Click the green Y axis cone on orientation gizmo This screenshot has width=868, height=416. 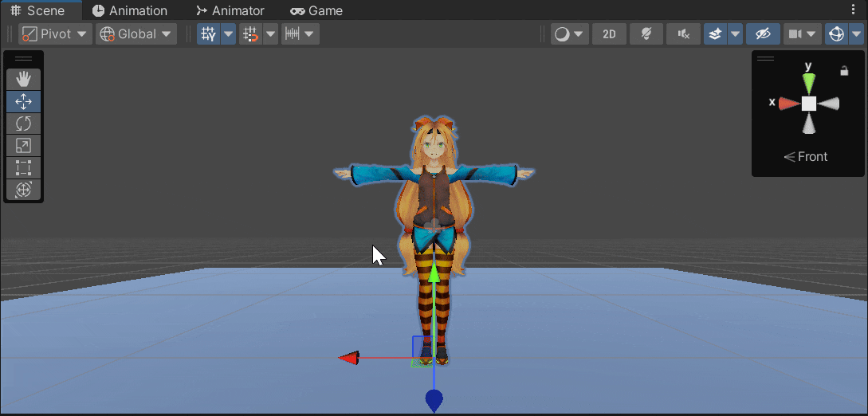click(809, 84)
